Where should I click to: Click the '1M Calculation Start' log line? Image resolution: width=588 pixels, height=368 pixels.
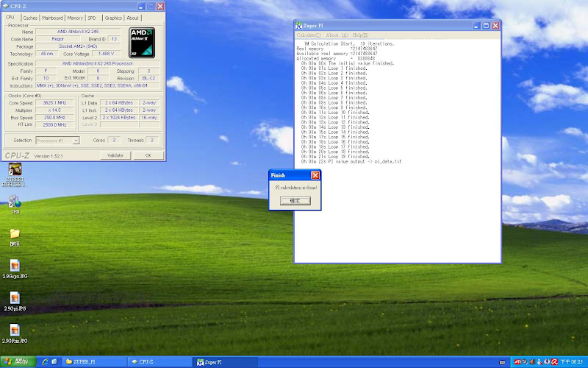(x=348, y=44)
